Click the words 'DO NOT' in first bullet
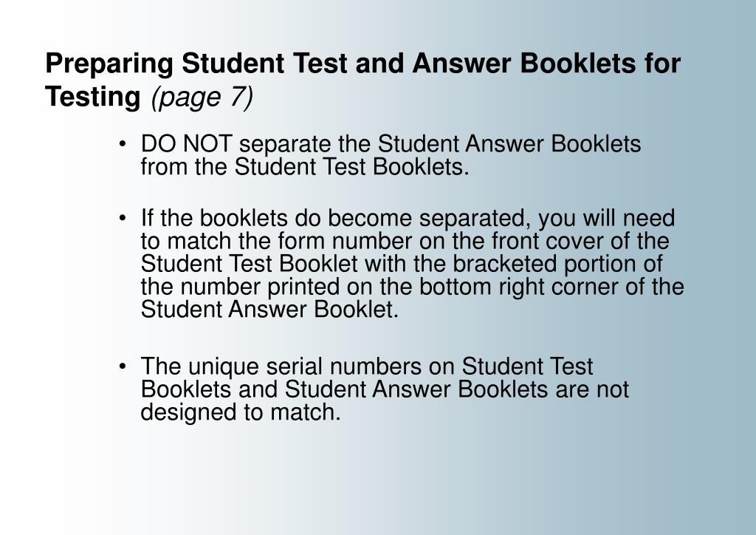This screenshot has height=535, width=756. (187, 144)
